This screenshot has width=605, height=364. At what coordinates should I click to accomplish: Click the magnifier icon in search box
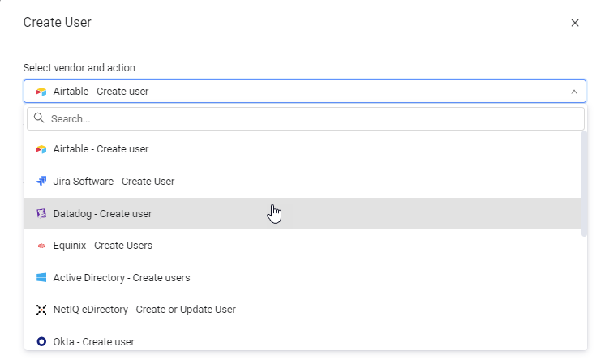pos(39,118)
